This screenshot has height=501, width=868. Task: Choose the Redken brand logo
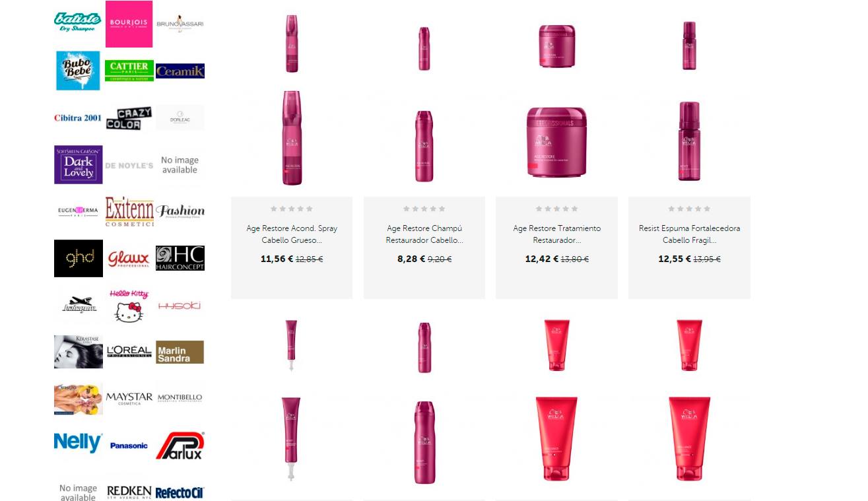coord(129,492)
